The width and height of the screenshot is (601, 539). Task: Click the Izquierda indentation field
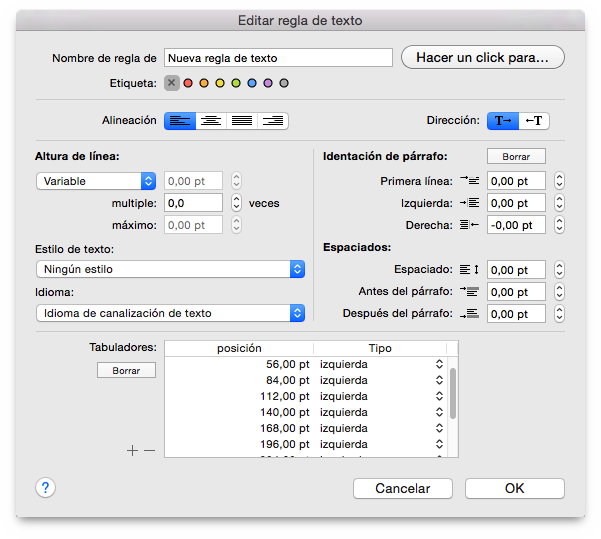(x=516, y=203)
